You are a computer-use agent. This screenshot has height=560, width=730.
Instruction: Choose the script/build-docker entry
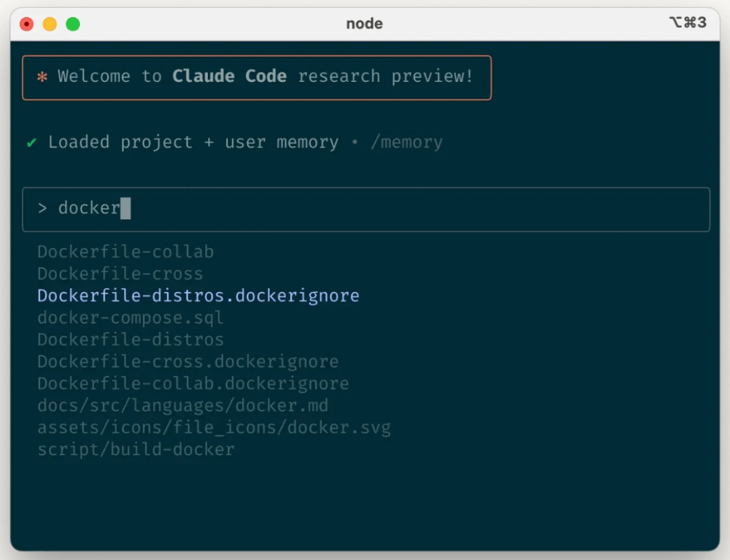point(137,449)
